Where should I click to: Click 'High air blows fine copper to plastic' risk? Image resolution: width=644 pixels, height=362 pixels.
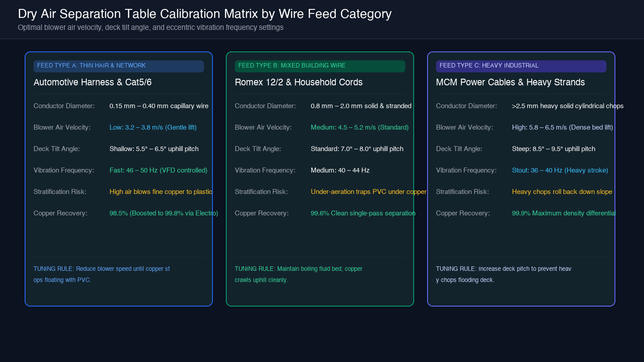[x=161, y=192]
